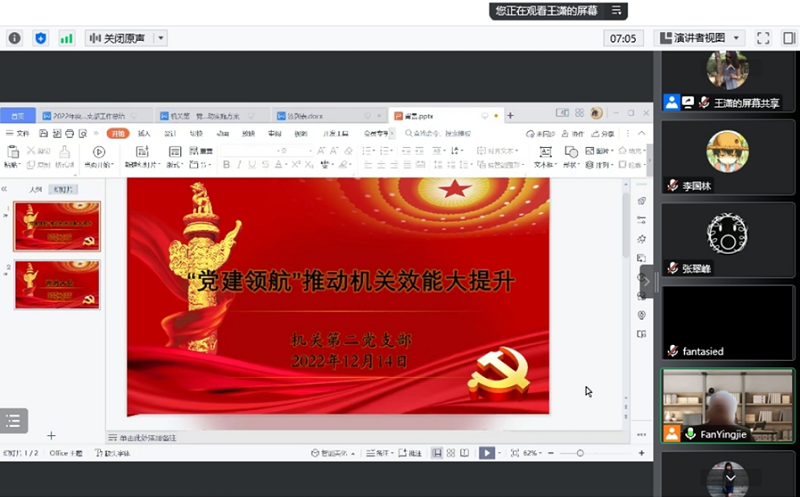Image resolution: width=800 pixels, height=497 pixels.
Task: Select the 开始 ribbon tab
Action: click(118, 134)
